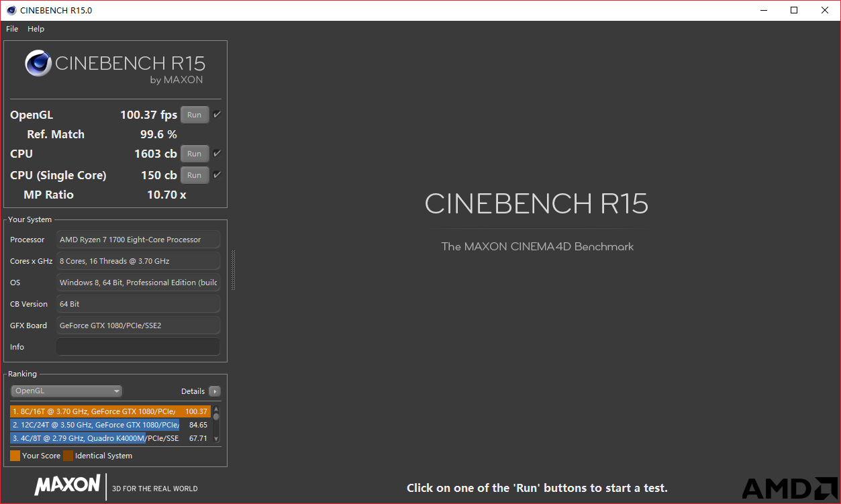This screenshot has width=841, height=504.
Task: Click the ranking list scrollbar thumb
Action: pos(216,417)
